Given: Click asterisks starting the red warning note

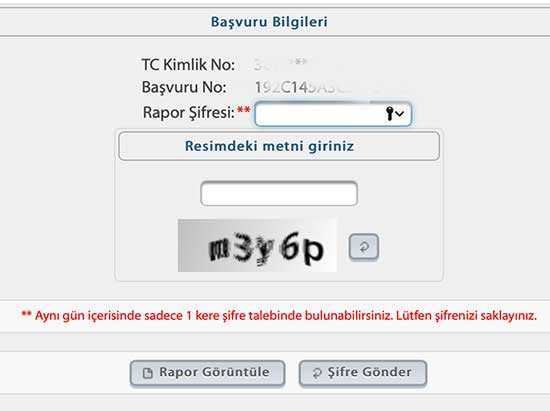Looking at the screenshot, I should point(27,314).
